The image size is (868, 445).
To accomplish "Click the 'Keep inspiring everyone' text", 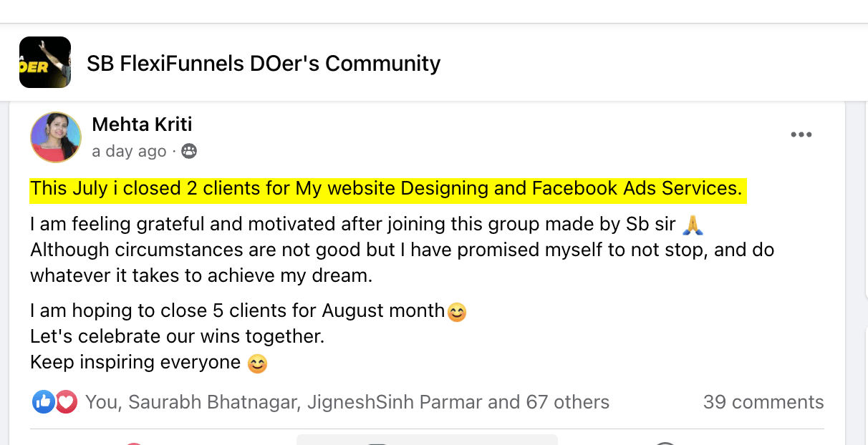I will [x=135, y=362].
